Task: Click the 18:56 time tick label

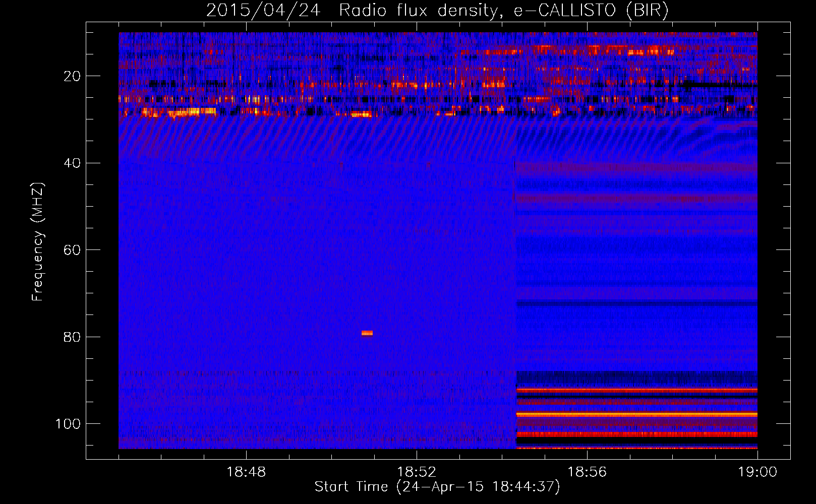Action: (587, 472)
